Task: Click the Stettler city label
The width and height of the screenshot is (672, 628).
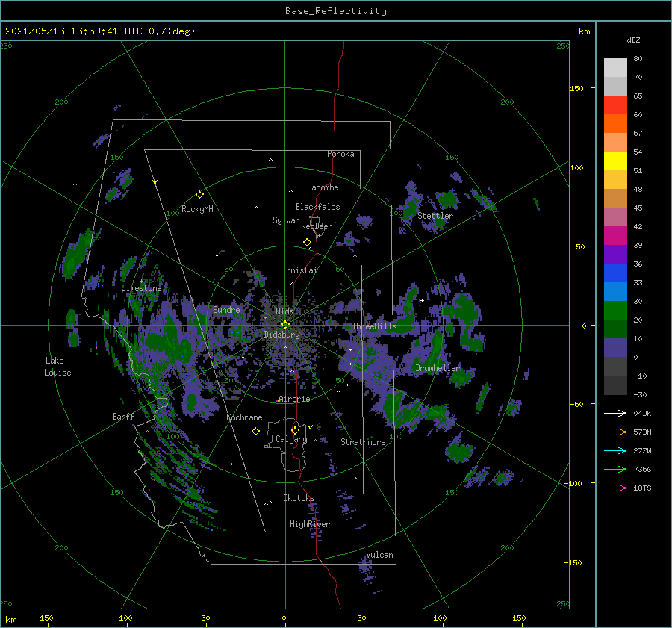Action: click(x=435, y=216)
